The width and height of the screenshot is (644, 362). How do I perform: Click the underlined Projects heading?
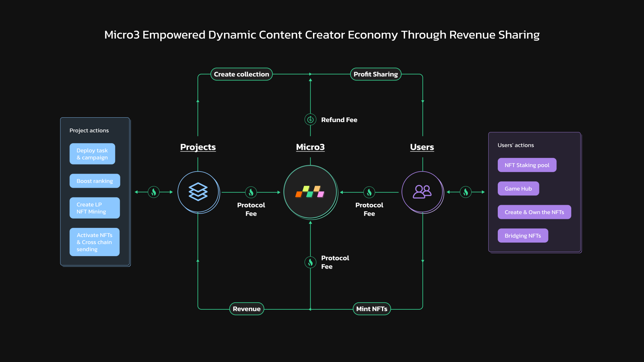click(x=198, y=147)
